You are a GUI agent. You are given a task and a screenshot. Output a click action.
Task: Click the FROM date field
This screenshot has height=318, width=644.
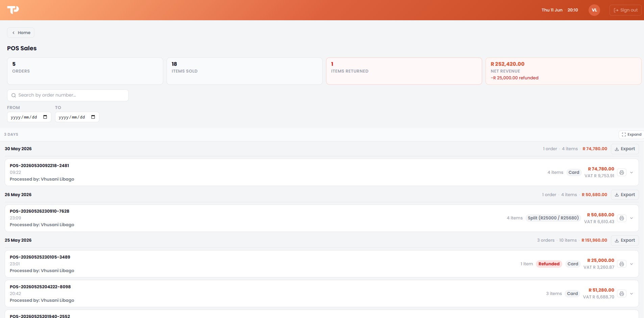29,117
